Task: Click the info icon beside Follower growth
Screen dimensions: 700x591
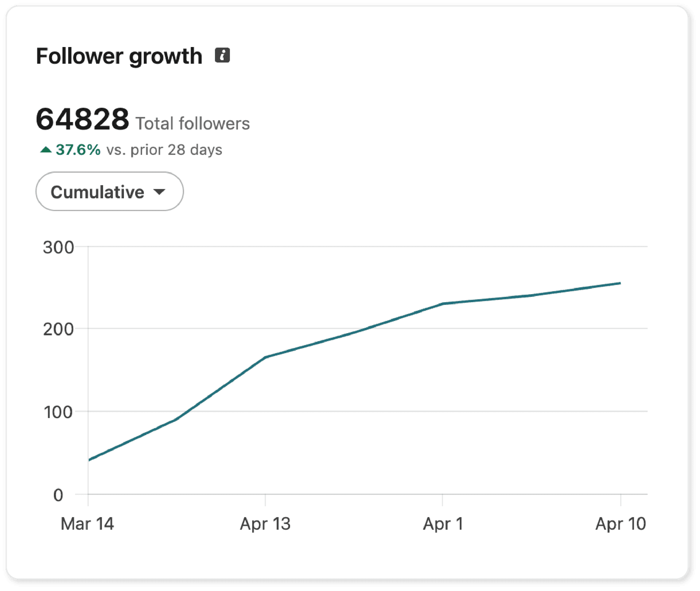Action: pyautogui.click(x=222, y=55)
